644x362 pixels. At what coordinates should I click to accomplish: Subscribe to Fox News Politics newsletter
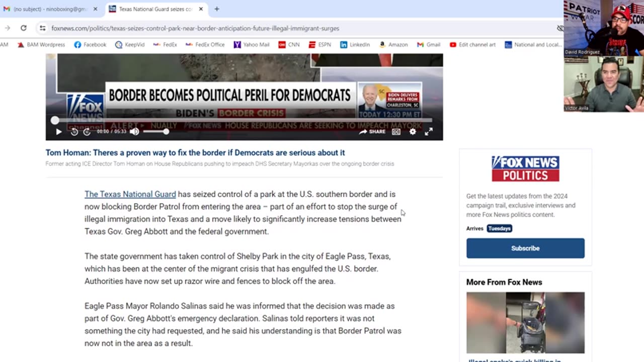pos(525,248)
